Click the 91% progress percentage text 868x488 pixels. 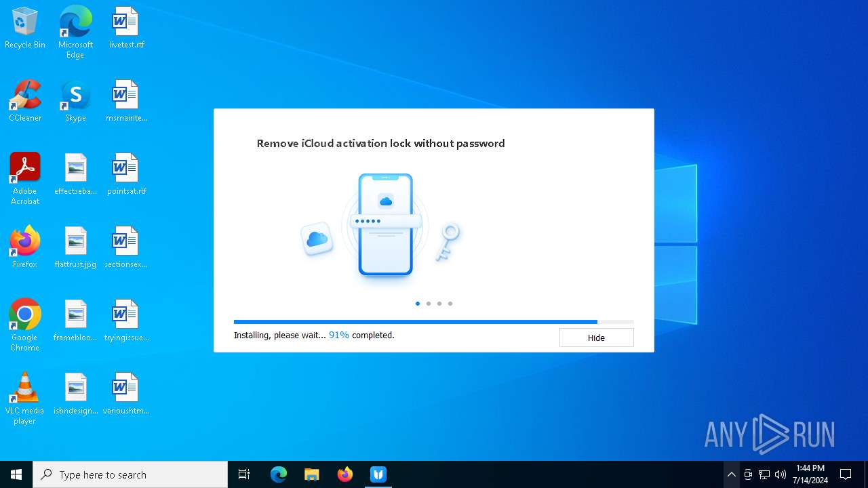coord(339,335)
